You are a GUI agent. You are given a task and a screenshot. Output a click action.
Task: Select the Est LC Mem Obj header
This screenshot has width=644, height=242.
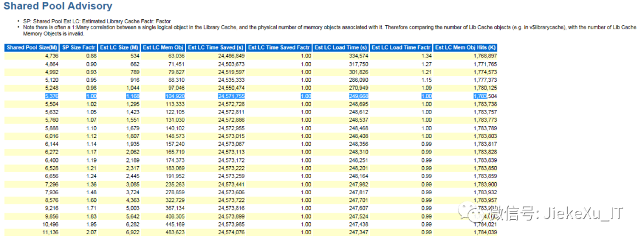click(163, 47)
